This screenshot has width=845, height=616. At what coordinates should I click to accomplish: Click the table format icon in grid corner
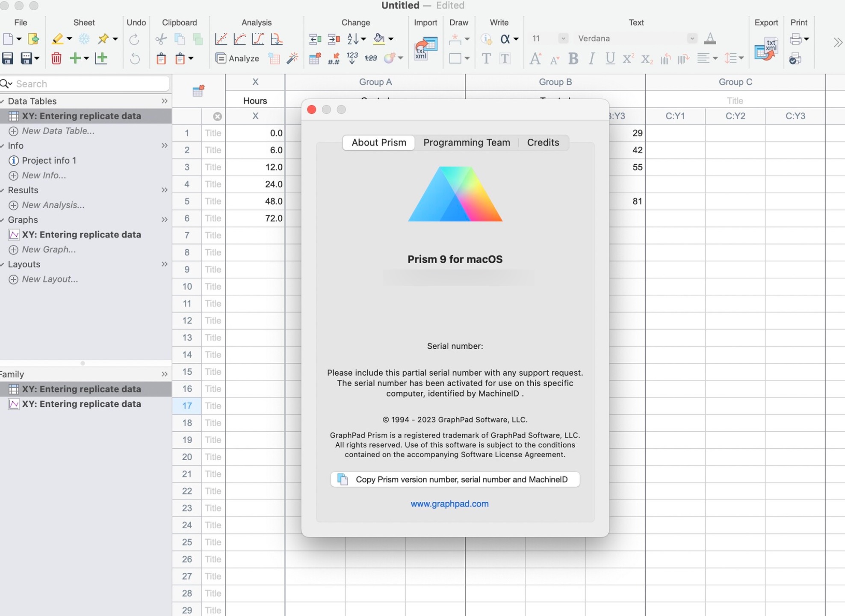coord(198,91)
